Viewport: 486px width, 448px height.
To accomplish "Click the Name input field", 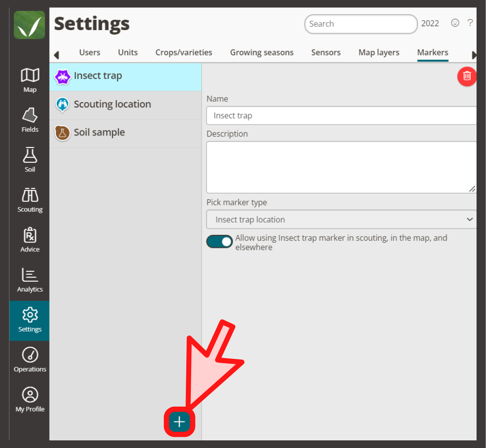I will (341, 116).
